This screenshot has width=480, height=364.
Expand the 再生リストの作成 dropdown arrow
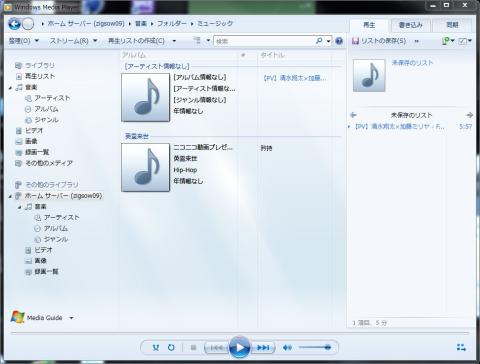point(174,41)
